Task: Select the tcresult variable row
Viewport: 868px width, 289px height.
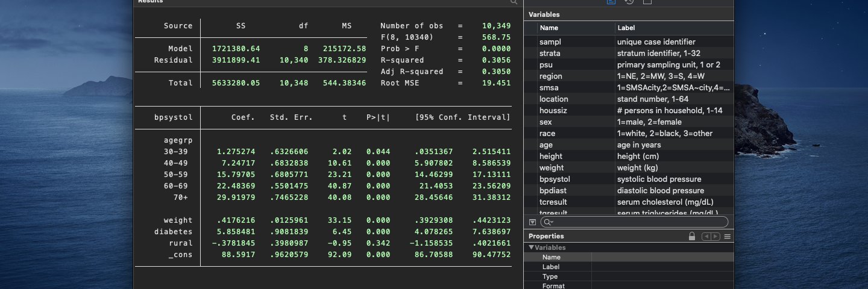Action: tap(629, 202)
